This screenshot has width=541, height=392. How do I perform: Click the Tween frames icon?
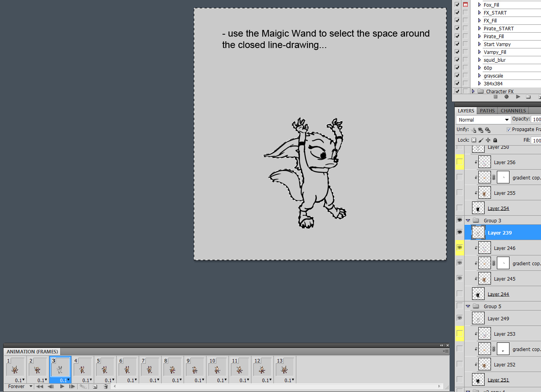(x=83, y=386)
